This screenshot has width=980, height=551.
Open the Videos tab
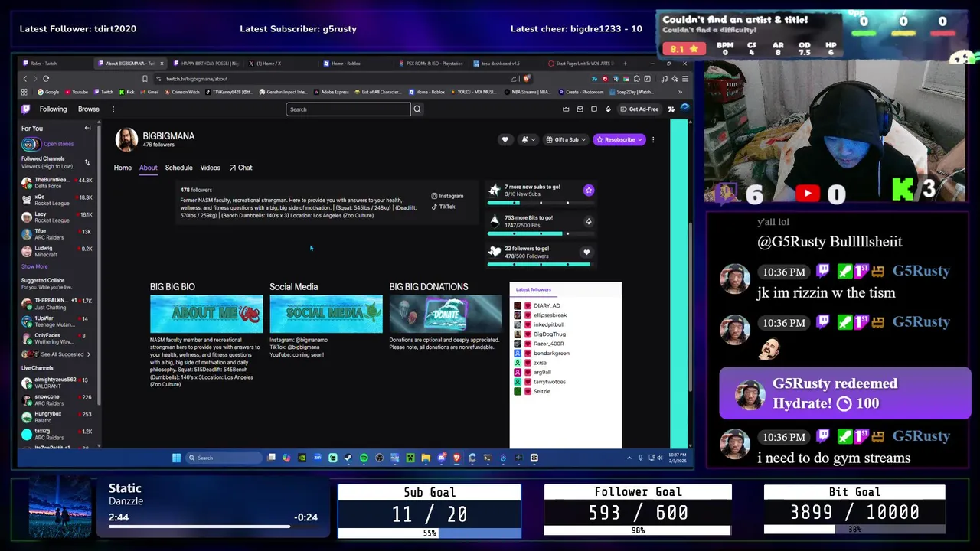coord(210,168)
